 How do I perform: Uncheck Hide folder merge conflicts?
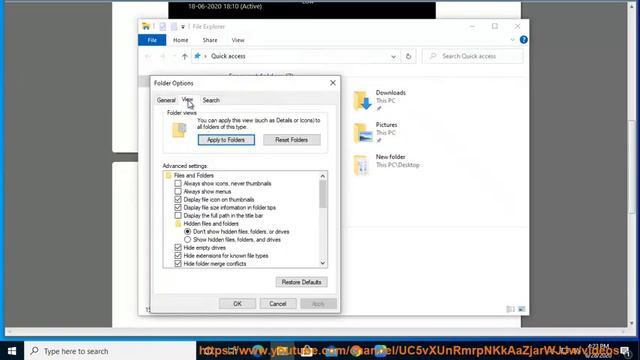(178, 264)
